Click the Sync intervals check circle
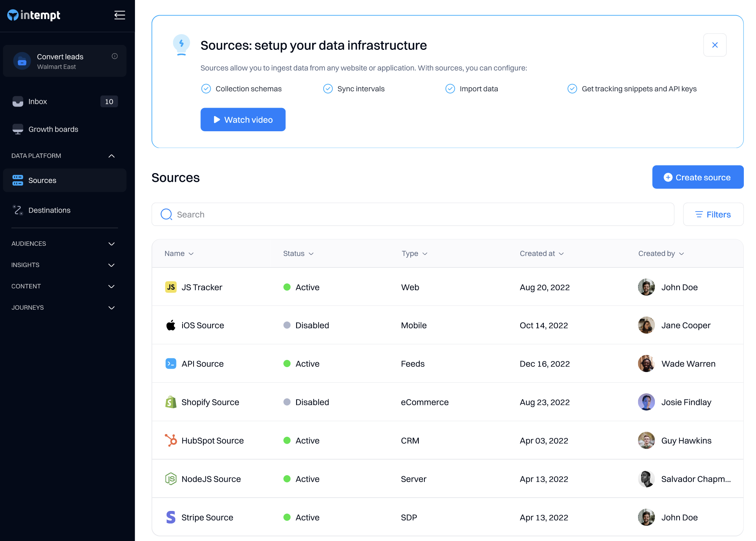756x541 pixels. click(x=328, y=89)
